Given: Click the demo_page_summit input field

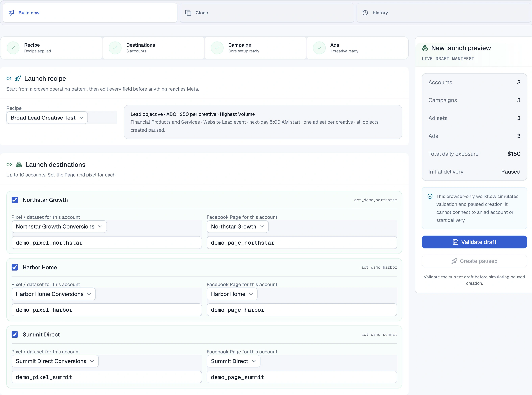Looking at the screenshot, I should (302, 377).
